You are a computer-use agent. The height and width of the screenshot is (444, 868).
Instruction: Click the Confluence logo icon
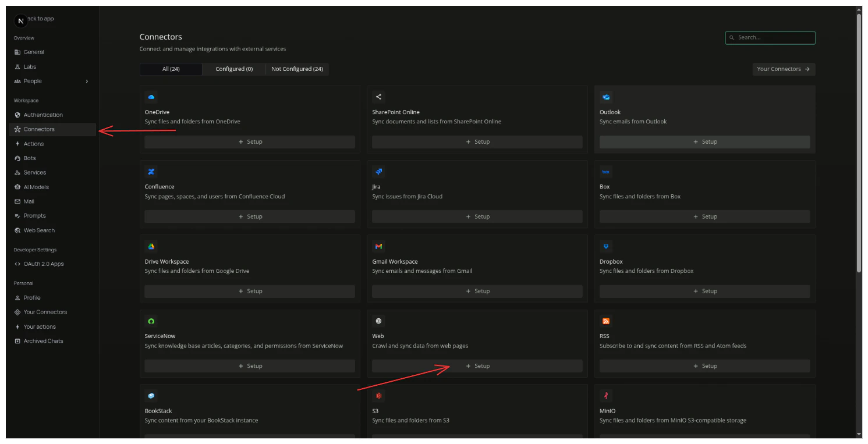point(151,172)
